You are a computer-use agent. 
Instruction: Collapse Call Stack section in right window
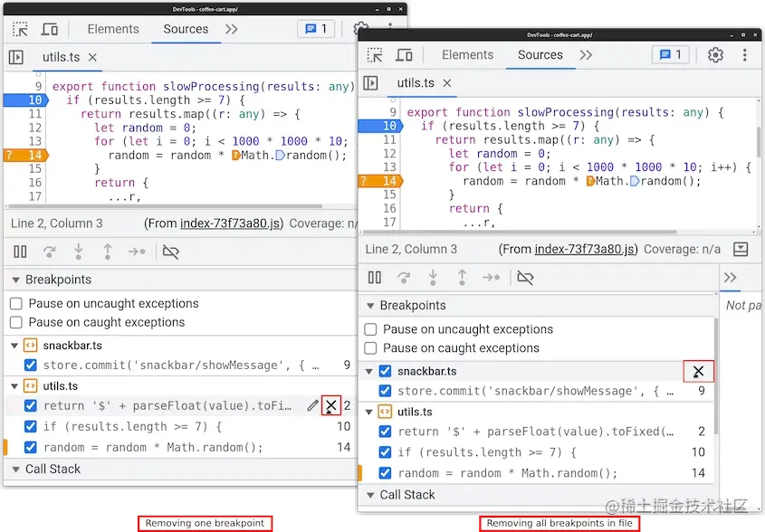(370, 495)
